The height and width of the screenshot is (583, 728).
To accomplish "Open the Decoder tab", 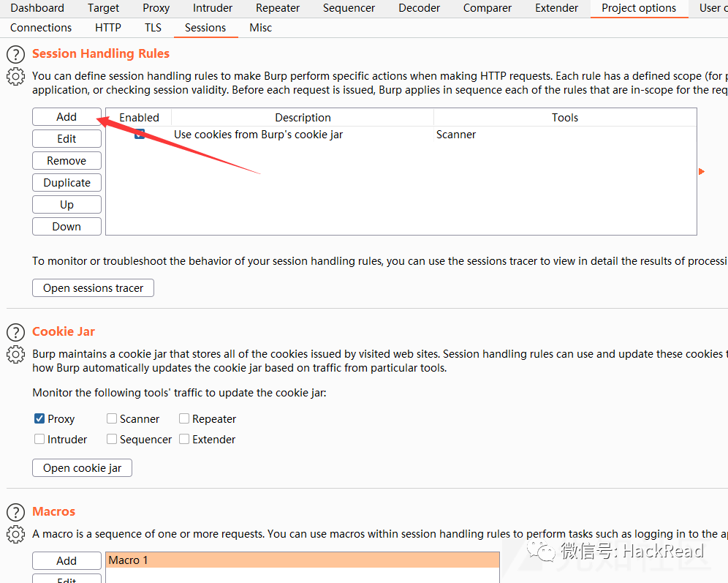I will pyautogui.click(x=420, y=8).
